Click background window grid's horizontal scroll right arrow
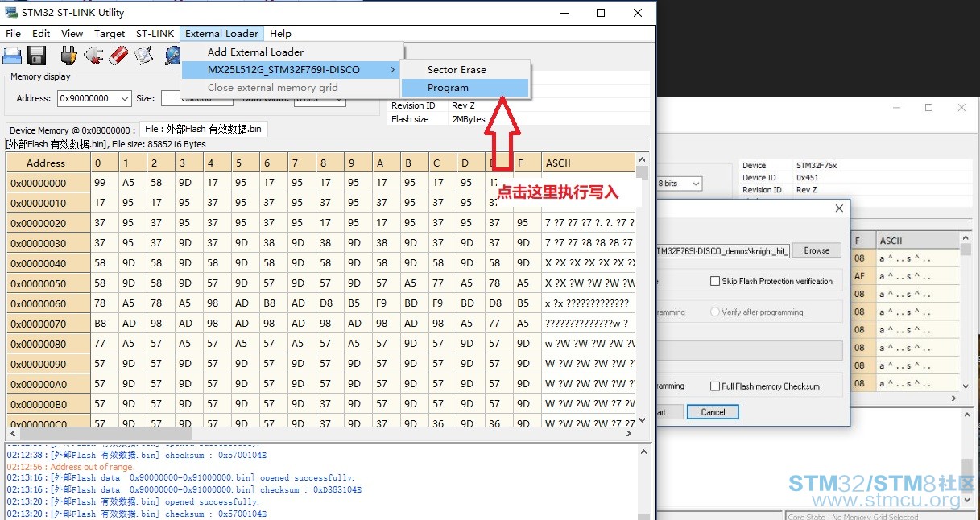 click(x=954, y=398)
